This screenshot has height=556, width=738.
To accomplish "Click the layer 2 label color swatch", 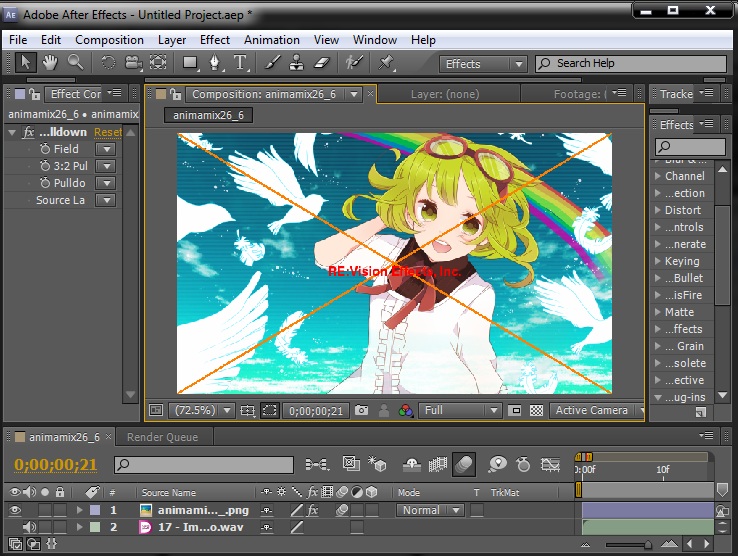I will point(95,527).
